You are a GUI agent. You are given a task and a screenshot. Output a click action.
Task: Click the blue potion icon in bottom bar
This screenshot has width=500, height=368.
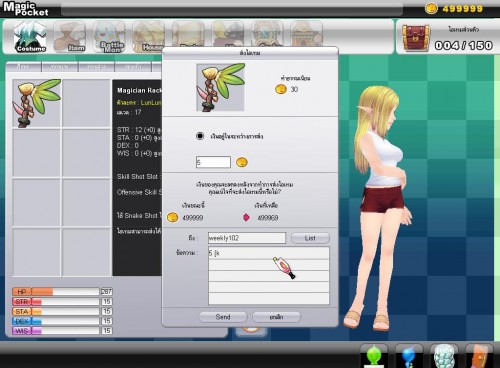click(x=409, y=355)
